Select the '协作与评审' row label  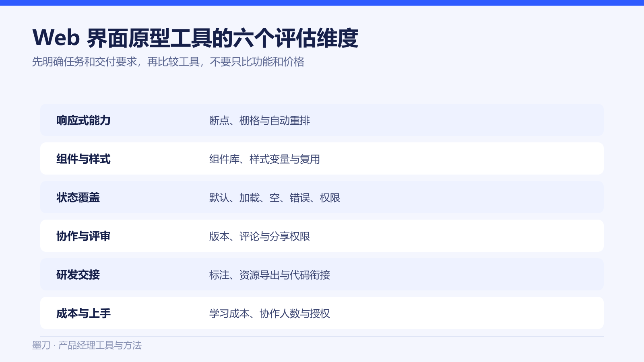tap(83, 236)
